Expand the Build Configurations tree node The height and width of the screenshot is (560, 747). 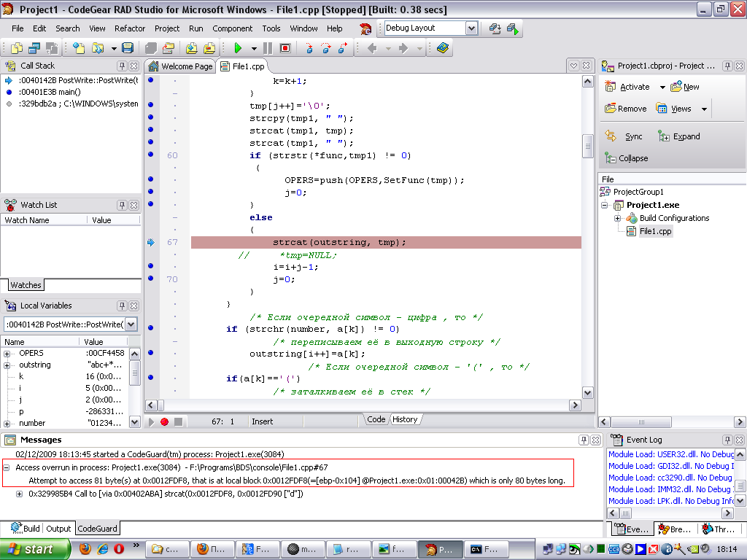tap(617, 218)
